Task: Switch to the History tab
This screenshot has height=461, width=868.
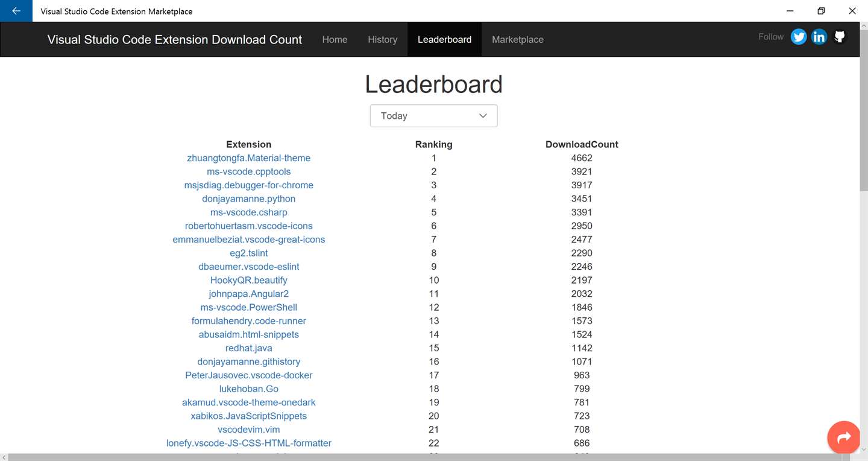Action: tap(382, 39)
